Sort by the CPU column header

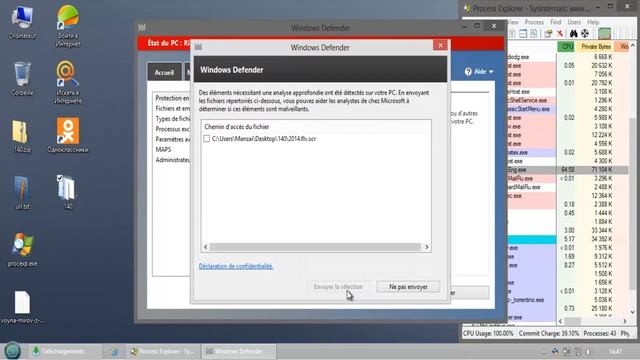(x=567, y=47)
